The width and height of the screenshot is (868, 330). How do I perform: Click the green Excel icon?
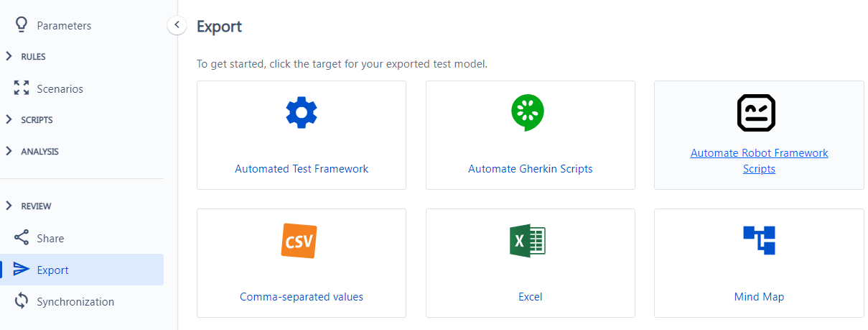(x=528, y=240)
